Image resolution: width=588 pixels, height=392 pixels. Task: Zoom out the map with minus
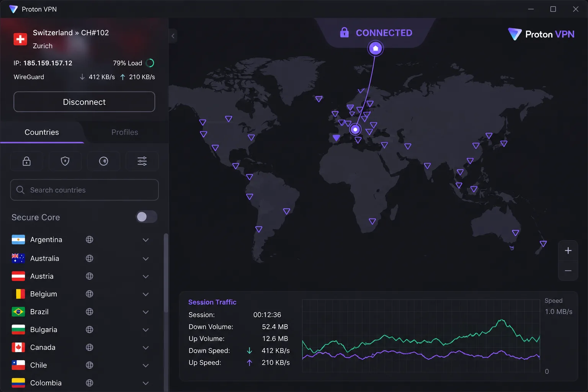(x=568, y=271)
